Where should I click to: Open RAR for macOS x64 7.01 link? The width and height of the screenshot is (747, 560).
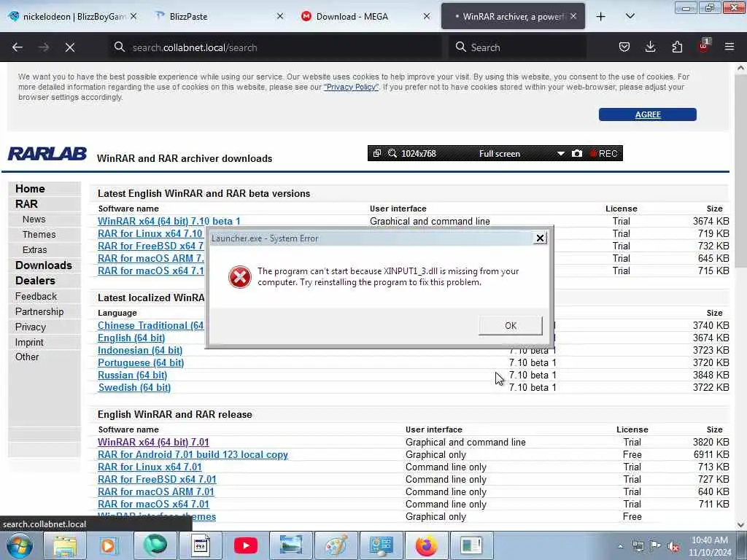[153, 504]
